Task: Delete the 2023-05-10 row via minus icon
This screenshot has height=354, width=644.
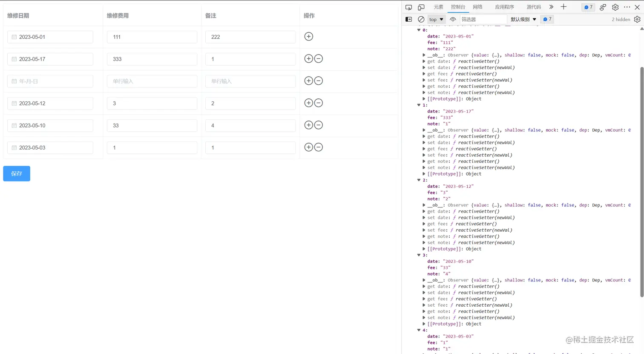Action: pos(319,125)
